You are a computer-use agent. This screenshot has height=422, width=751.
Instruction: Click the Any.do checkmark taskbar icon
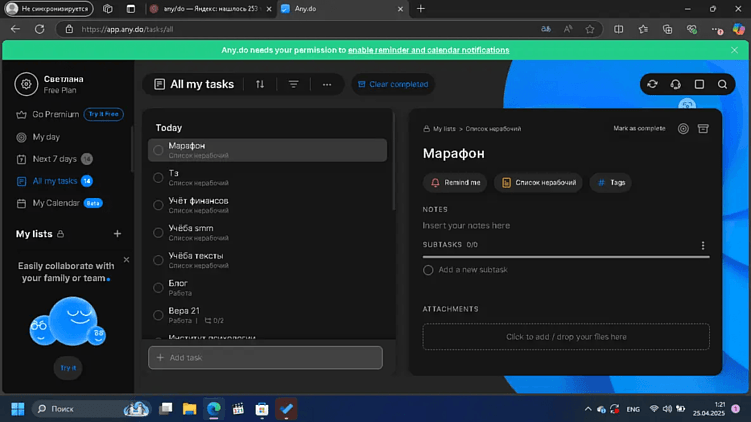coord(286,409)
